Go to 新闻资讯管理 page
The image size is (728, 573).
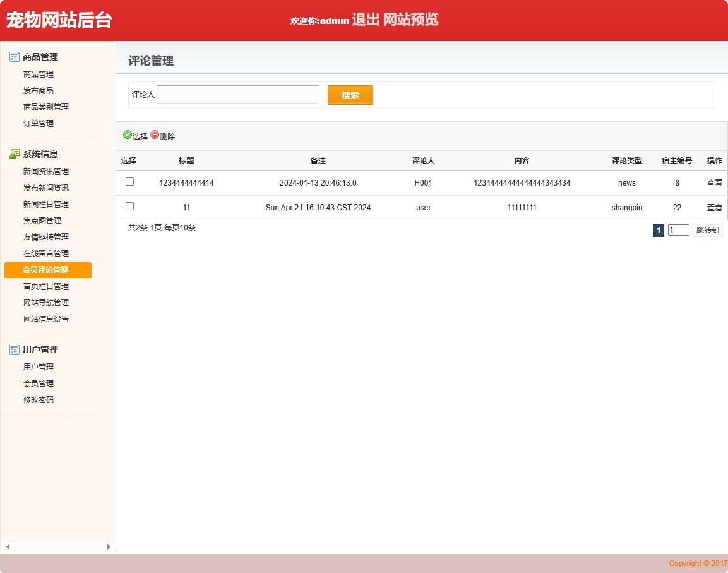[46, 172]
